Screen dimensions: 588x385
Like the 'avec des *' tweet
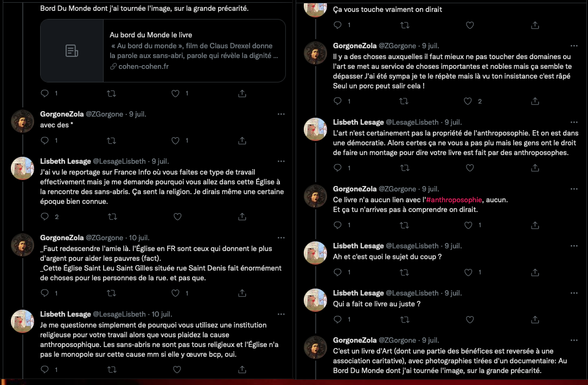pyautogui.click(x=175, y=140)
